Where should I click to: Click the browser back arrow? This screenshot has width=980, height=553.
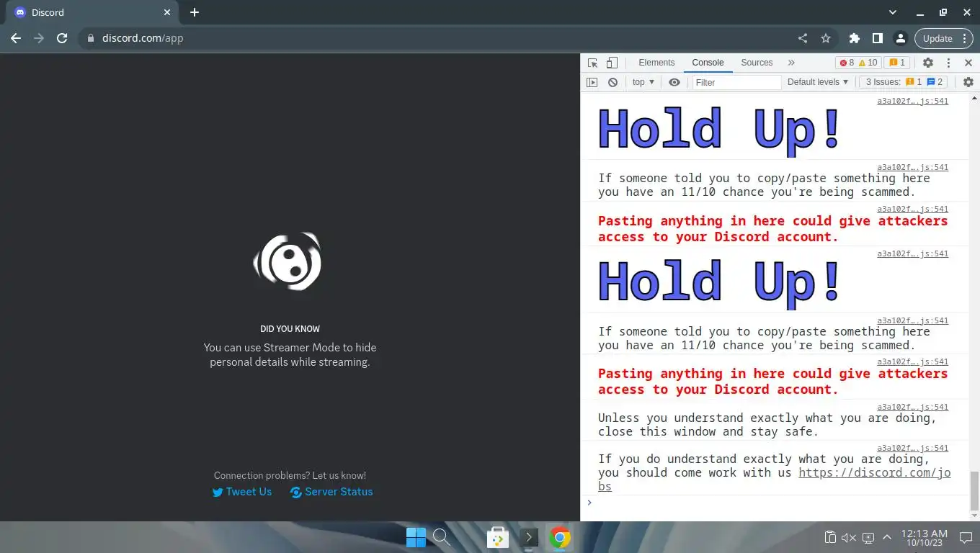[16, 38]
